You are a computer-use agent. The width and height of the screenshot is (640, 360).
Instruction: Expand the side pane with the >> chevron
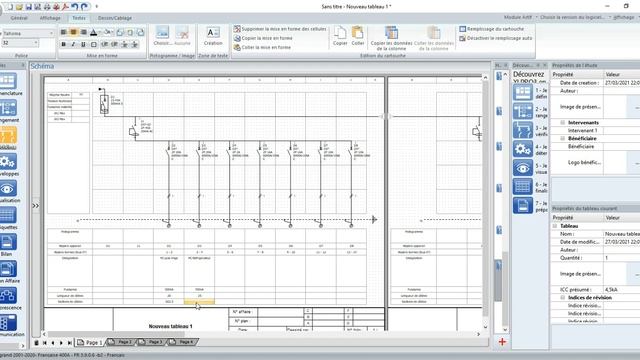coord(36,206)
